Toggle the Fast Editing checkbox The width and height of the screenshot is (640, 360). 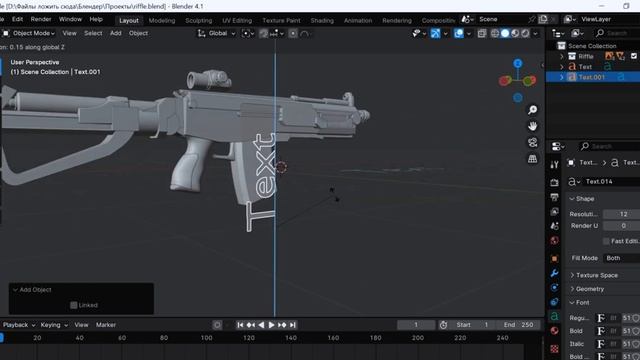(606, 241)
